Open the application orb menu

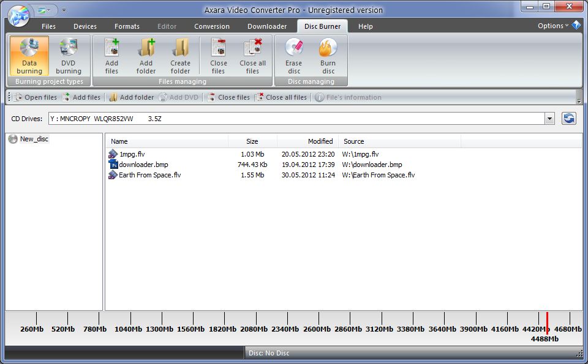(19, 16)
